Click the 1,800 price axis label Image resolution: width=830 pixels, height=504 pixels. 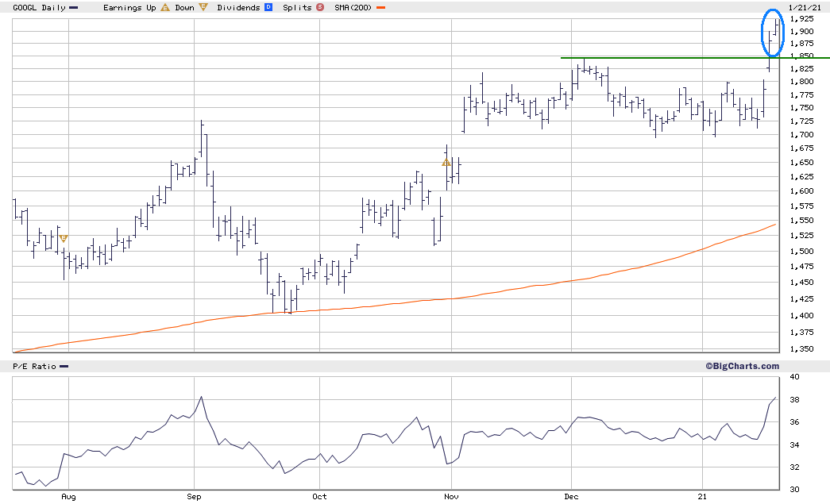pos(802,82)
